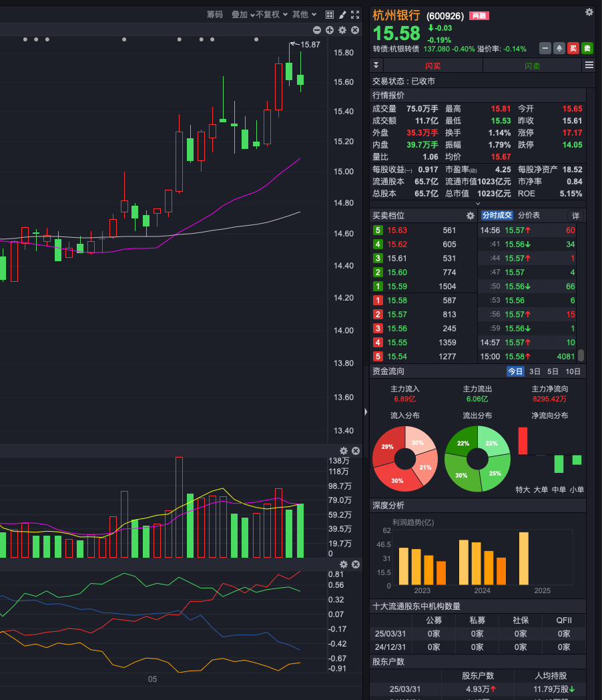This screenshot has height=700, width=602.
Task: Click the 详 details button
Action: click(575, 216)
